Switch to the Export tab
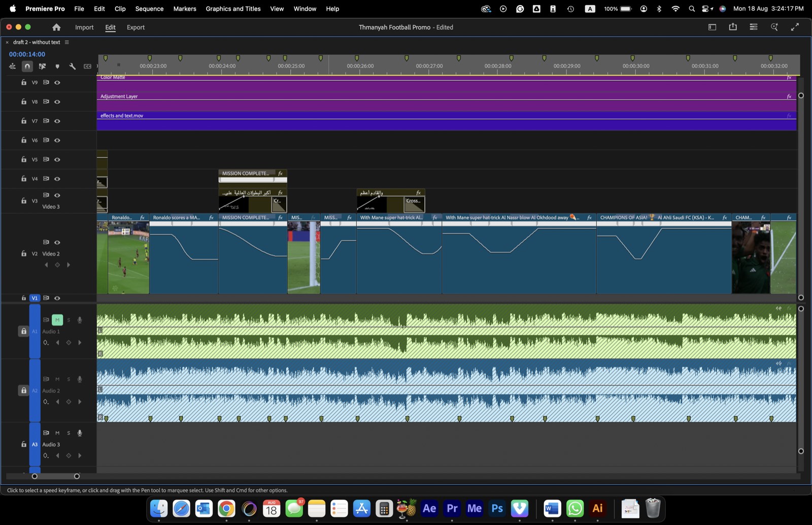 tap(136, 27)
